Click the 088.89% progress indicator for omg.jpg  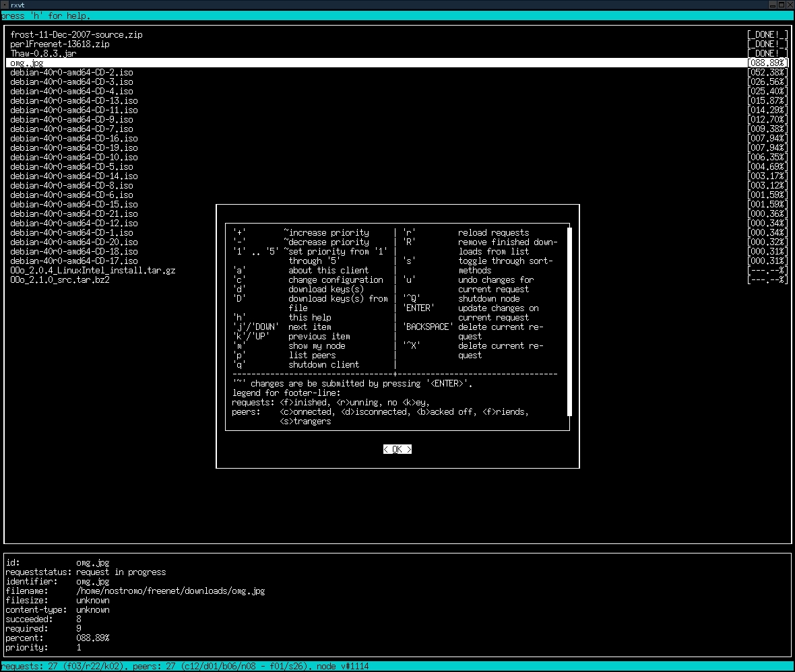(767, 63)
